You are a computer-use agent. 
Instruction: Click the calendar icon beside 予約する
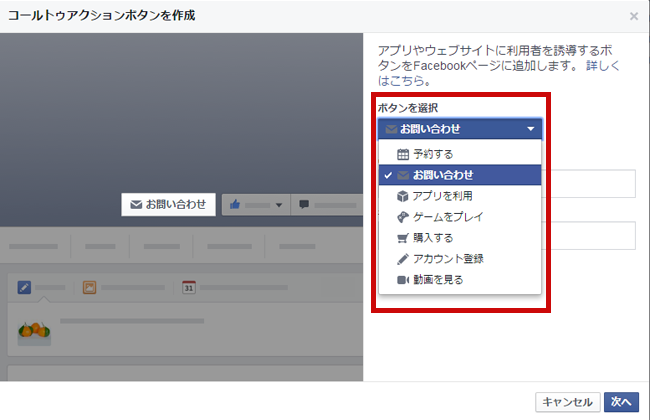click(x=403, y=154)
